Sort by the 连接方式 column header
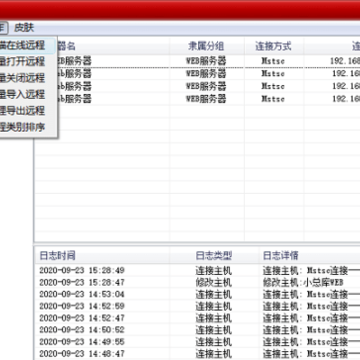Viewport: 360px width, 360px height. [x=273, y=47]
